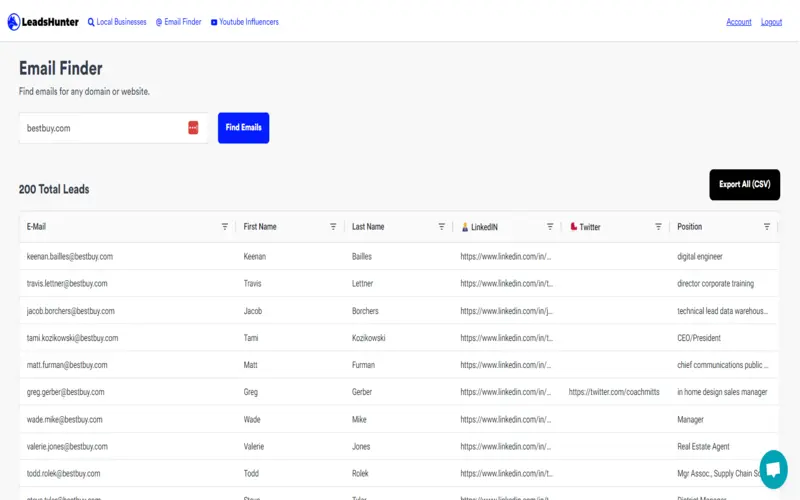Click position 'Real Estate Agent'
The height and width of the screenshot is (500, 800).
(703, 446)
